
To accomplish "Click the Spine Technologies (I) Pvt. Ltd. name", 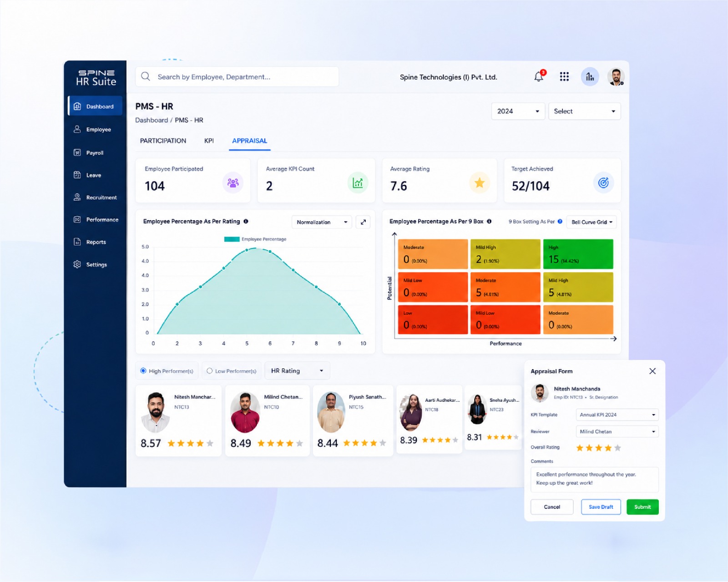I will click(x=448, y=77).
